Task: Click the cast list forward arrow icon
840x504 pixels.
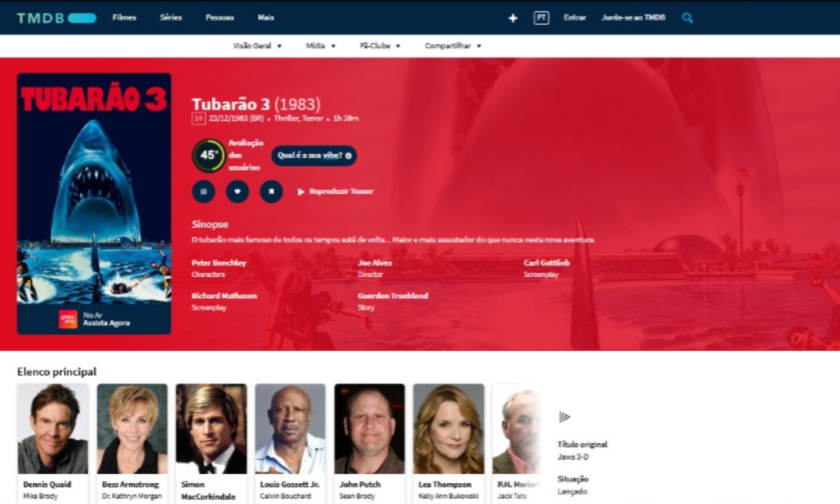Action: coord(564,417)
